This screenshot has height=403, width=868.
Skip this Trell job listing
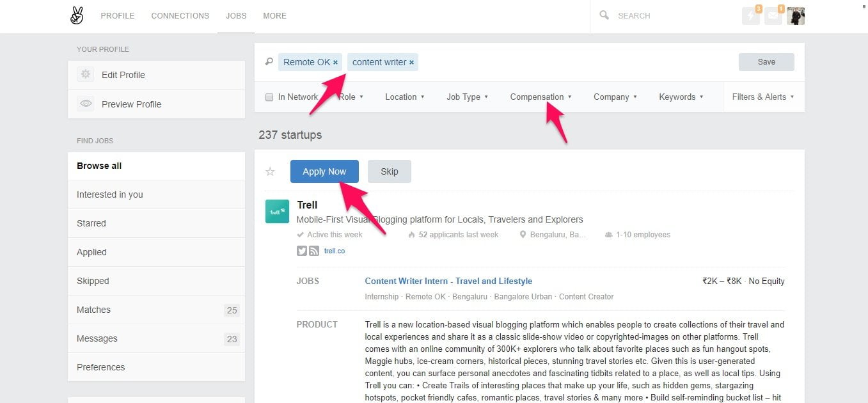390,171
